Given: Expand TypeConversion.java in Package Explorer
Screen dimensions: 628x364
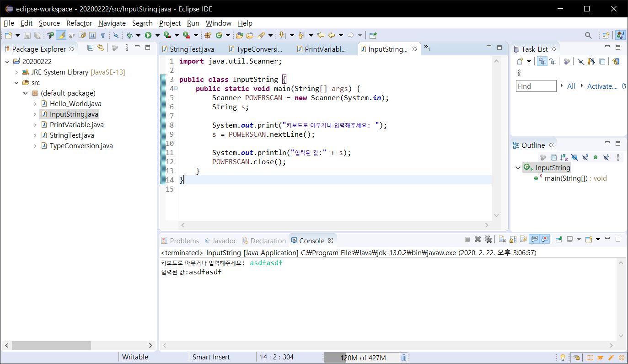Looking at the screenshot, I should [35, 146].
